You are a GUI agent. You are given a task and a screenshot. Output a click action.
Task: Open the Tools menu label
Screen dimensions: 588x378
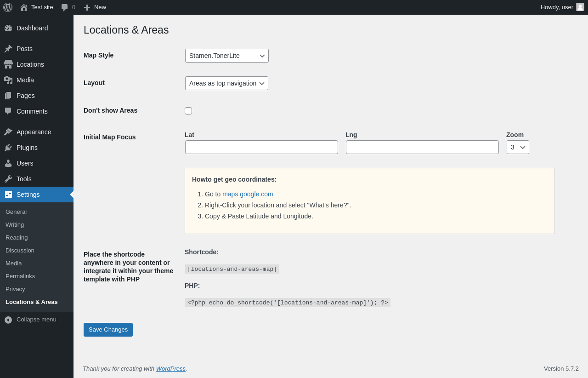(24, 179)
